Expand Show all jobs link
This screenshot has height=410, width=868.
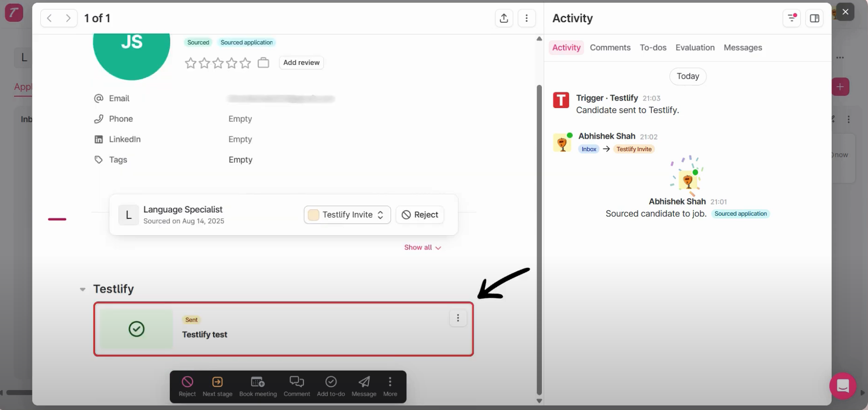422,248
